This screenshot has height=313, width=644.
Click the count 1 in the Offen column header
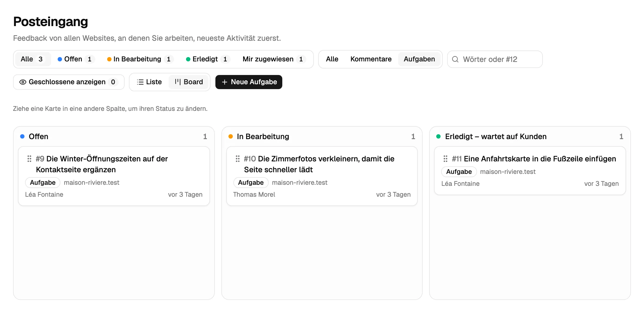205,136
